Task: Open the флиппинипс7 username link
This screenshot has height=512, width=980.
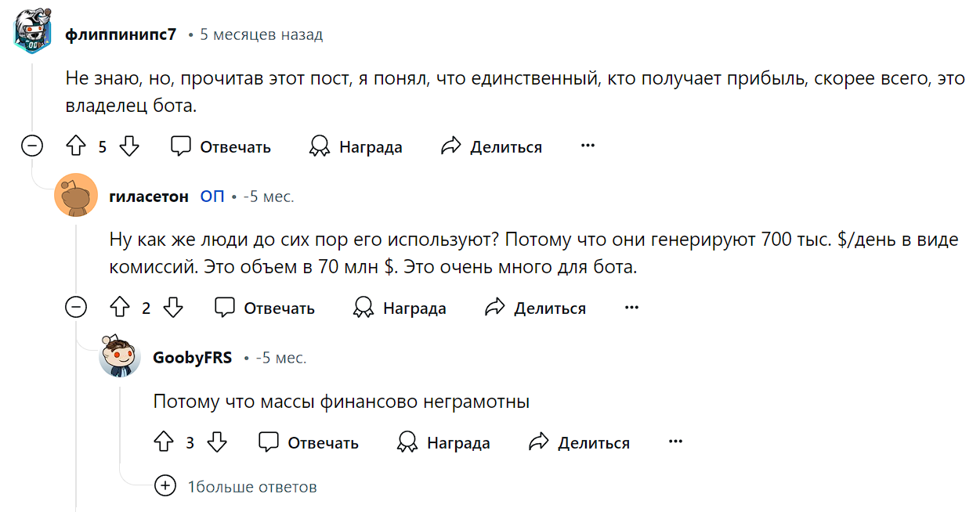Action: click(x=121, y=34)
